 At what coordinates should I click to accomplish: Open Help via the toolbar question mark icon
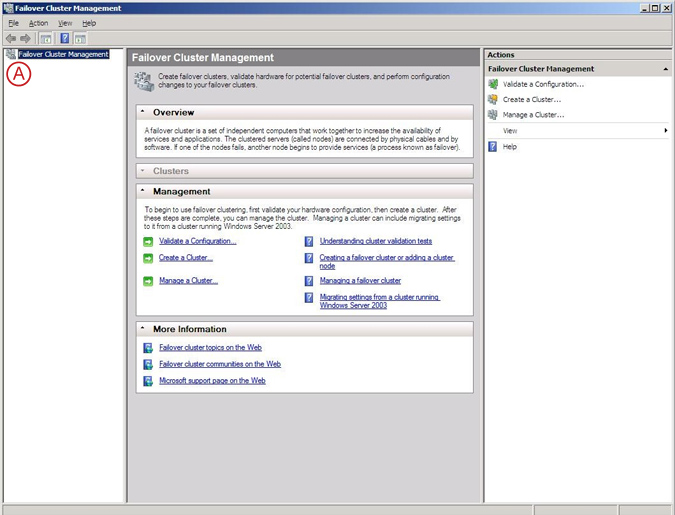[65, 39]
